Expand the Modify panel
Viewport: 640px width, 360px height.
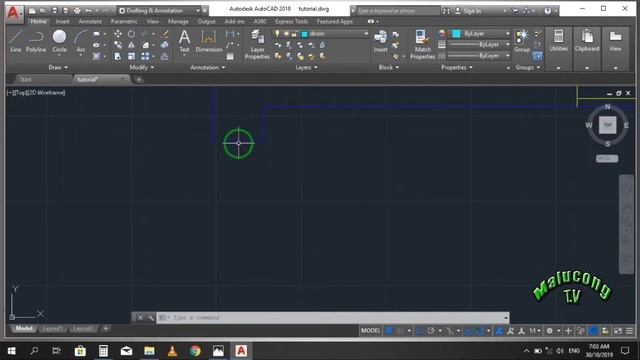[x=141, y=67]
